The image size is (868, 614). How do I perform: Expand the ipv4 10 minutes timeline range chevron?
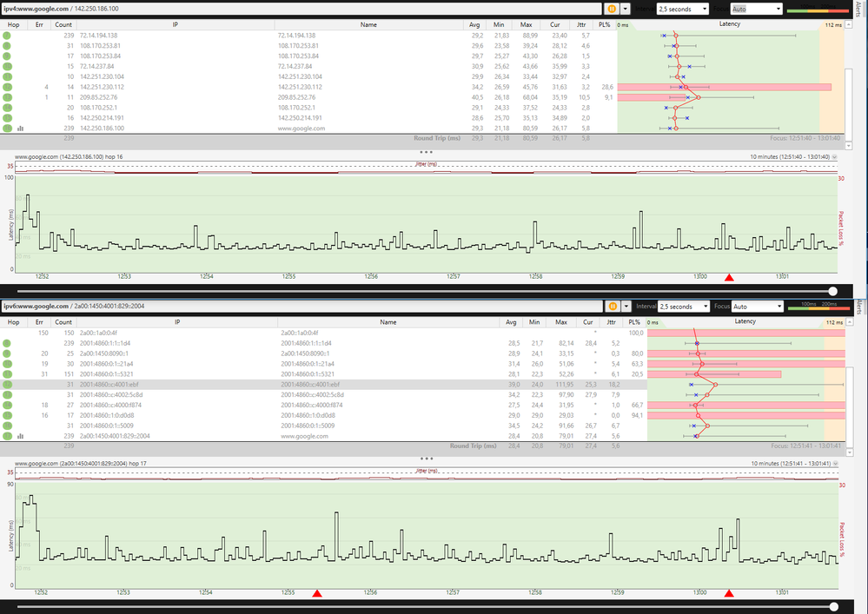(x=834, y=157)
